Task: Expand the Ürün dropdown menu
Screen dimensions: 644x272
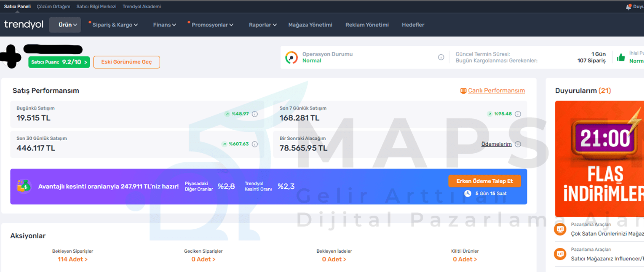Action: pos(65,25)
